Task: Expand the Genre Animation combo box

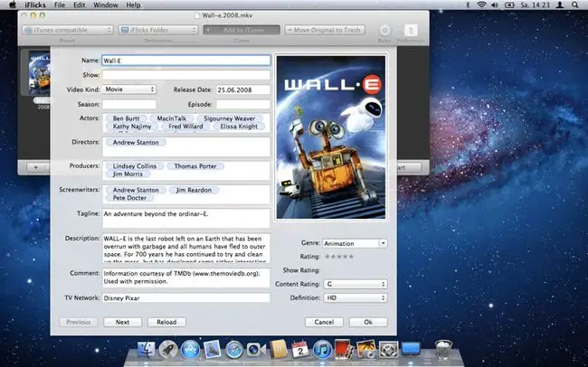Action: pyautogui.click(x=383, y=243)
